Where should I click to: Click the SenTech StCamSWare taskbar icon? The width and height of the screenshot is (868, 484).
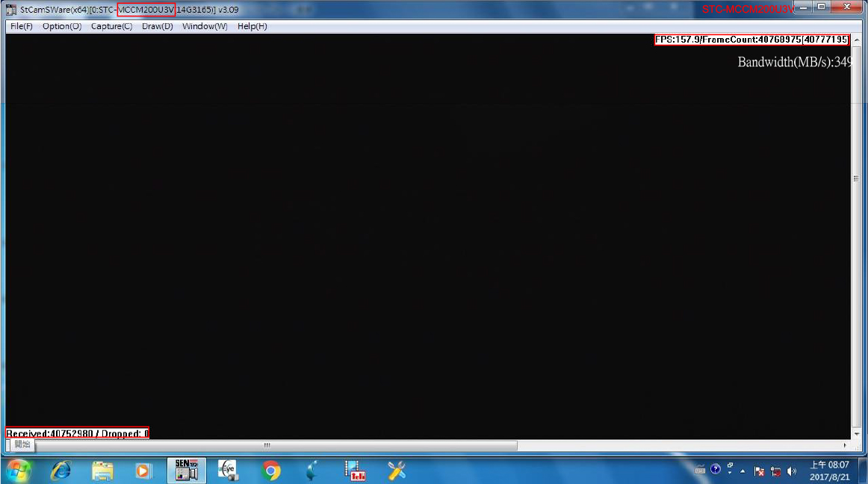185,470
